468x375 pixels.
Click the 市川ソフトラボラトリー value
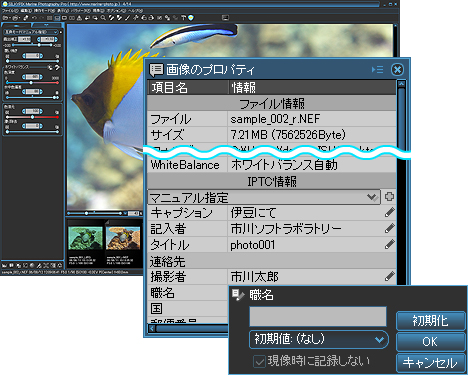[x=286, y=228]
